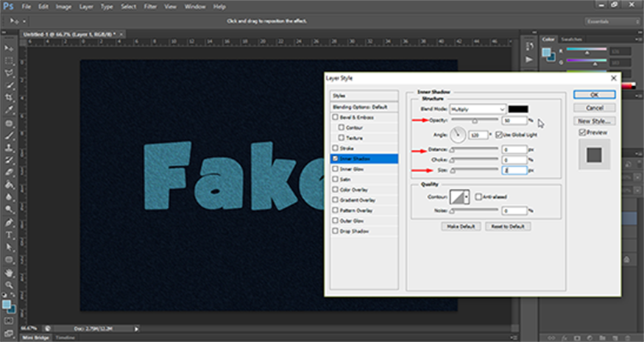
Task: Select the Crop tool
Action: pyautogui.click(x=8, y=98)
